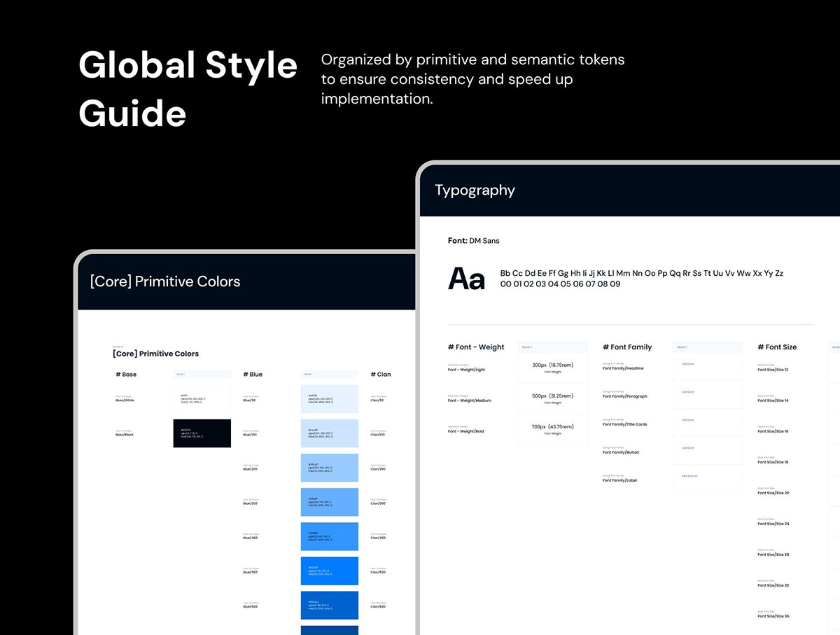Click the '# Font Size' heading
The width and height of the screenshot is (840, 635).
777,347
